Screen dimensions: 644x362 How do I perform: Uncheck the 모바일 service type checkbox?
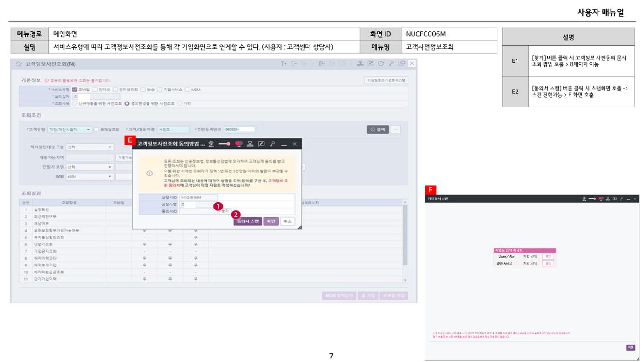pyautogui.click(x=75, y=90)
